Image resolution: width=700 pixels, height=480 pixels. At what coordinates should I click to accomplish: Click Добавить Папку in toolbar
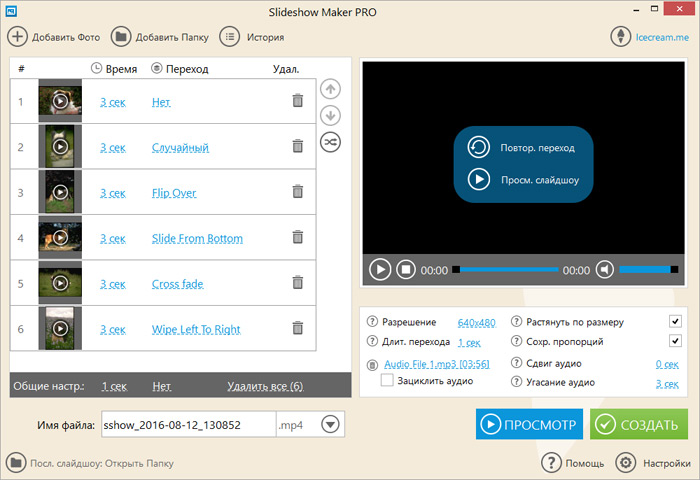click(x=160, y=37)
